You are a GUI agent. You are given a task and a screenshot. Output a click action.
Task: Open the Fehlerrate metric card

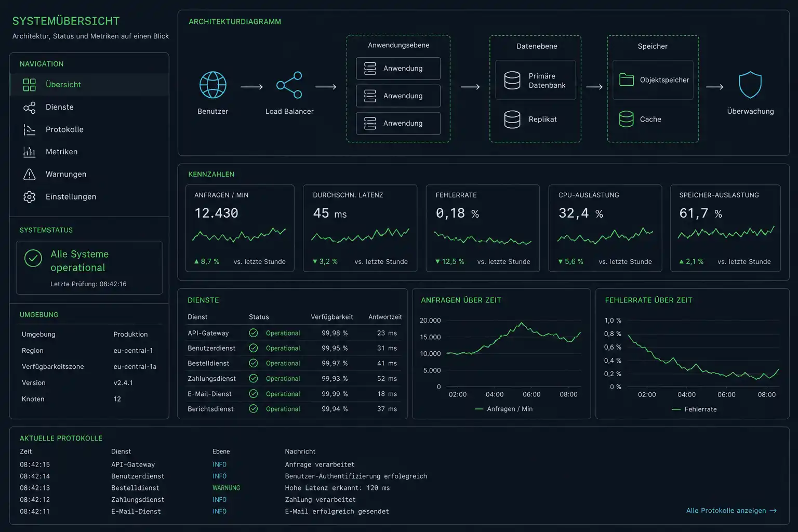point(483,228)
